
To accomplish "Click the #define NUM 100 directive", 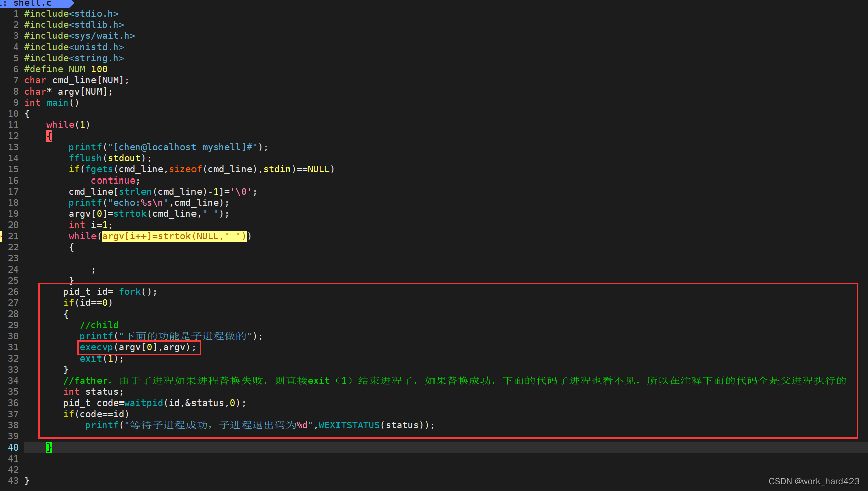I will tap(66, 69).
